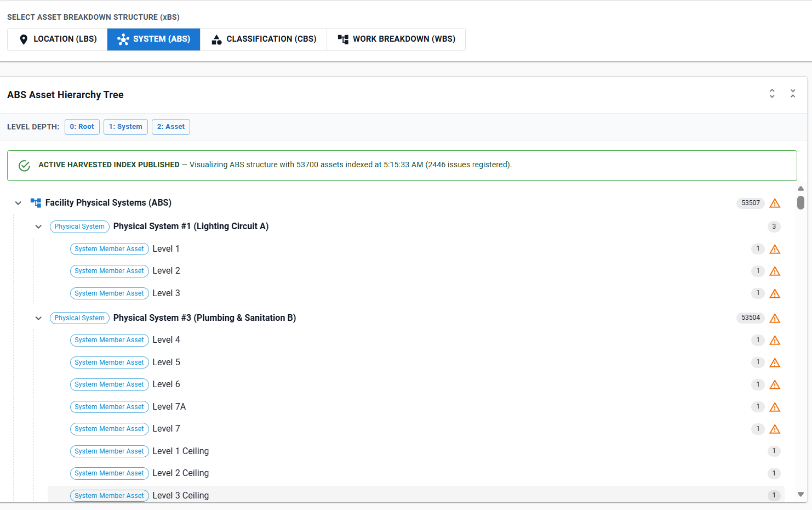
Task: Select the Level 1 Ceiling asset row
Action: pyautogui.click(x=416, y=451)
